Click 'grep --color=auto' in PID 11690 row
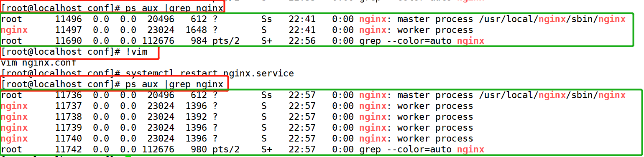 pos(405,41)
